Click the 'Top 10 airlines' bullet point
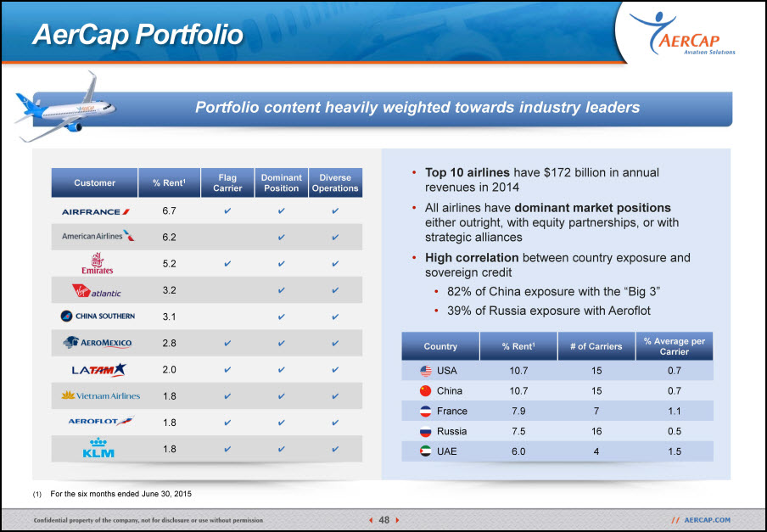Image resolution: width=767 pixels, height=532 pixels. (542, 179)
